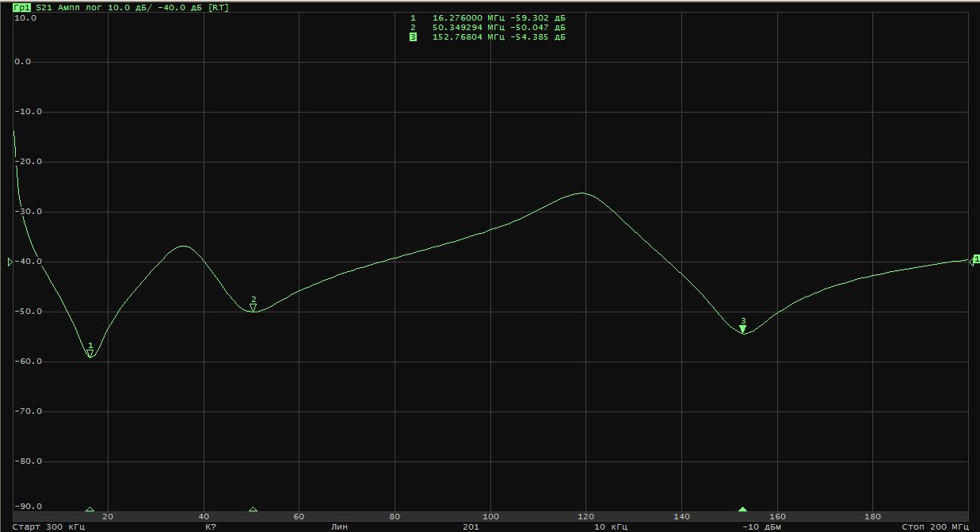Click the Гр1 trace label
980x532 pixels.
22,8
